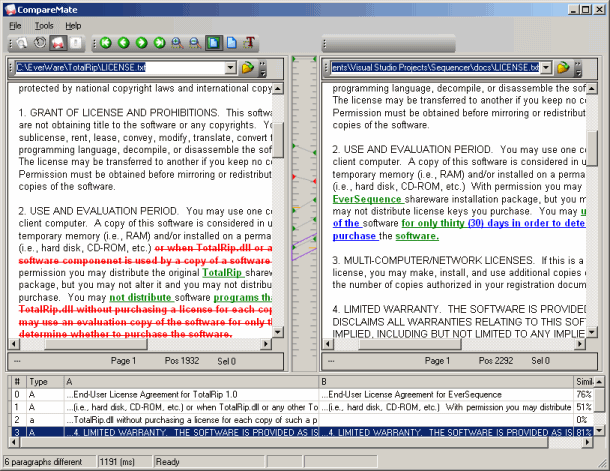This screenshot has width=610, height=471.
Task: Click the refresh comparison circular arrow icon
Action: 40,43
